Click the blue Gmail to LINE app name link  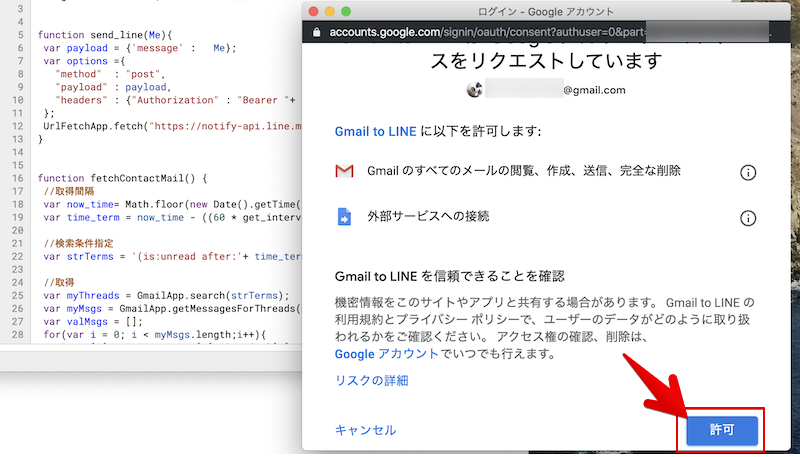pyautogui.click(x=376, y=131)
